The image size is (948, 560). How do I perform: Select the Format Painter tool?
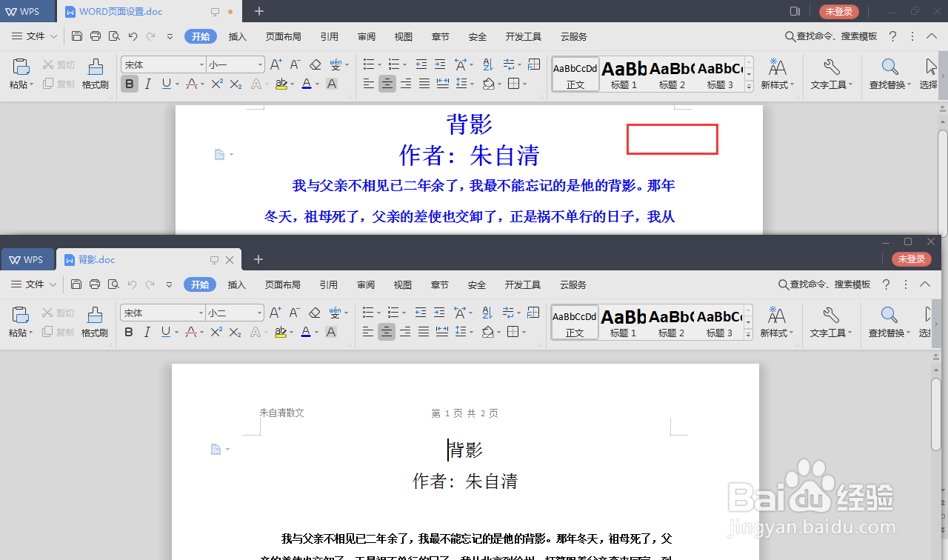[x=95, y=73]
